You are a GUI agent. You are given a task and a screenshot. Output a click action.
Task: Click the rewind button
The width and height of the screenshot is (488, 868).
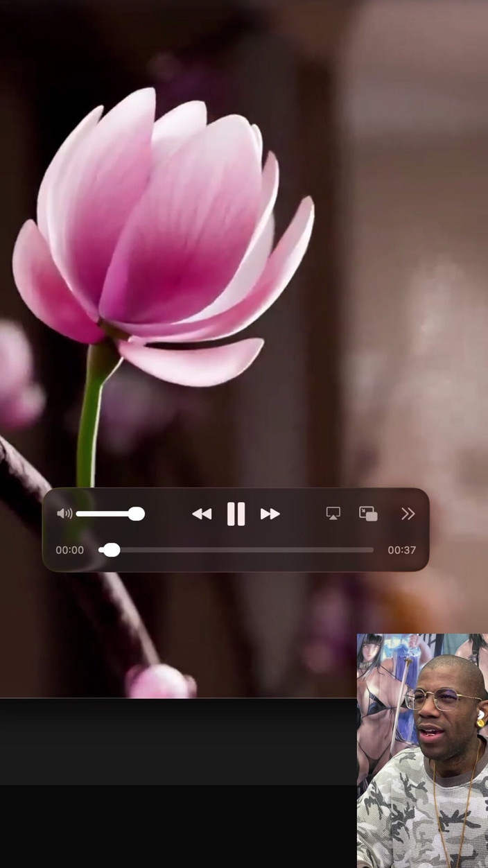click(202, 514)
